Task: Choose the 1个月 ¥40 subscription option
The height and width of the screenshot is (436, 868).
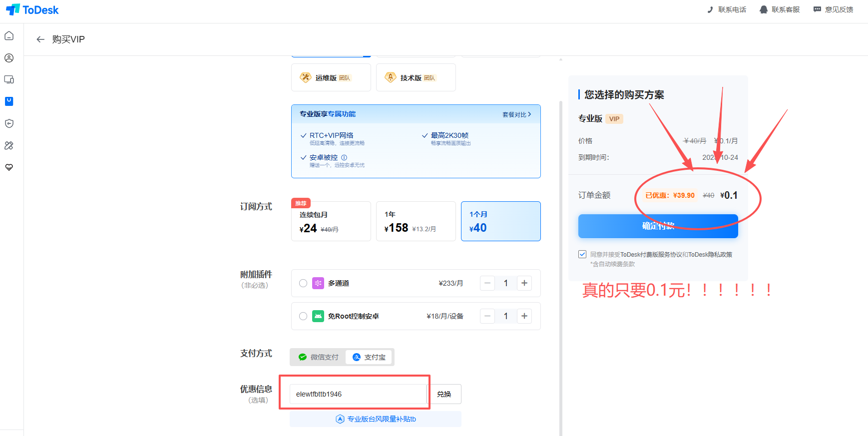Action: 501,221
